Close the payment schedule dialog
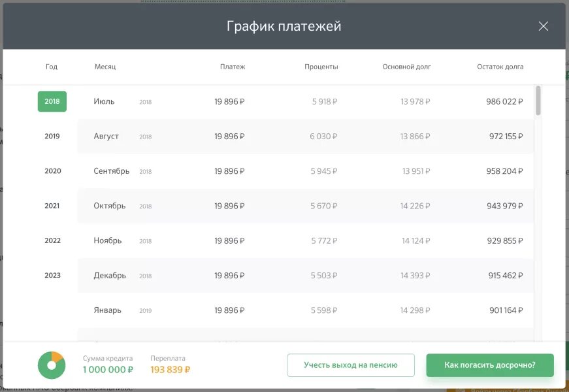 click(543, 26)
